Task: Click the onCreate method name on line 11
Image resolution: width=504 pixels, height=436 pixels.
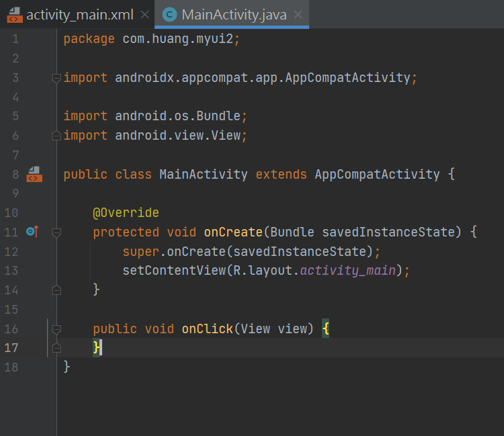Action: click(233, 232)
